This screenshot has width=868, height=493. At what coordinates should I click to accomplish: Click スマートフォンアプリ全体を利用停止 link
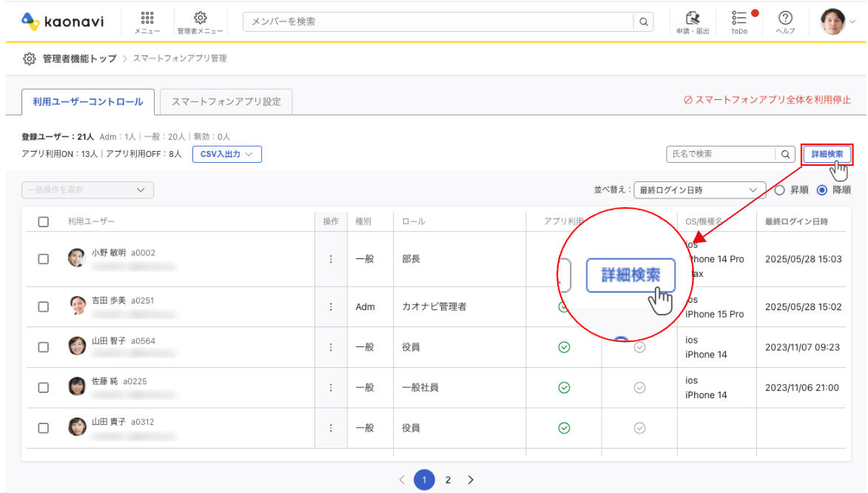[767, 100]
